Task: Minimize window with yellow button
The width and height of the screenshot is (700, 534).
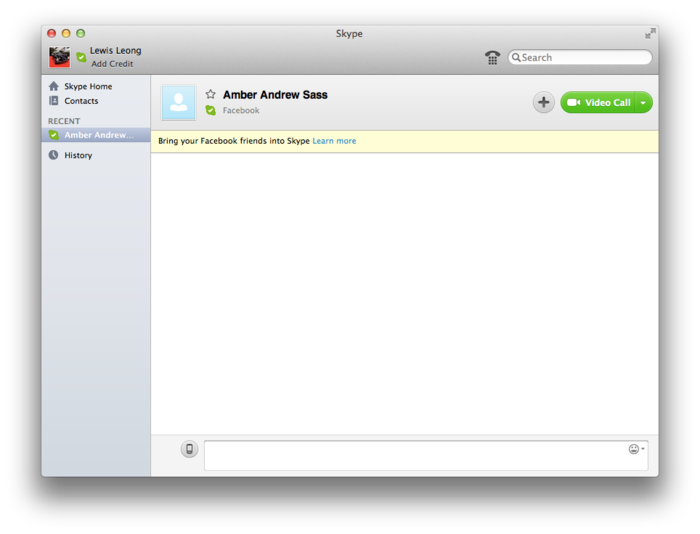Action: pyautogui.click(x=66, y=33)
